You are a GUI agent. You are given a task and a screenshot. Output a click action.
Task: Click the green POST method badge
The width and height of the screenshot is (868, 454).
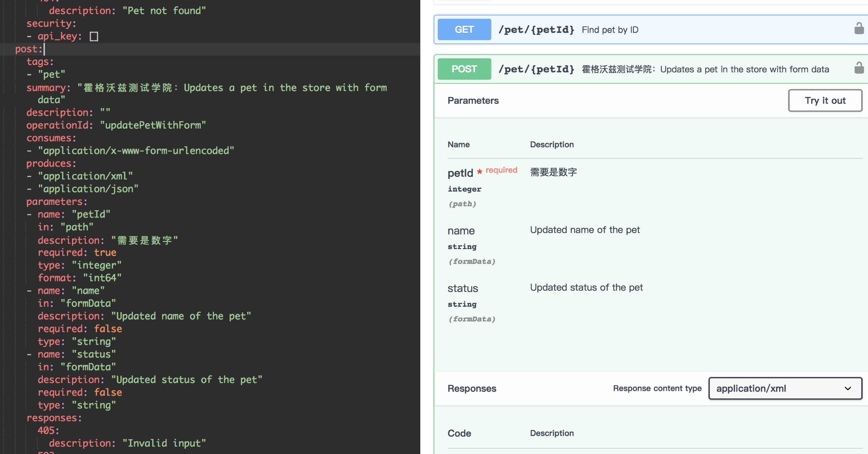464,69
